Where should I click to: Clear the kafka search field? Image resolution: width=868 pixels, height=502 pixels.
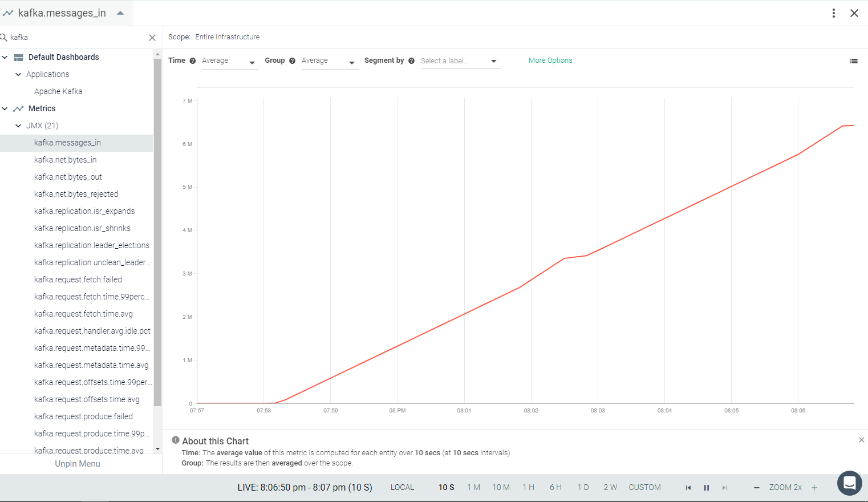pyautogui.click(x=152, y=38)
